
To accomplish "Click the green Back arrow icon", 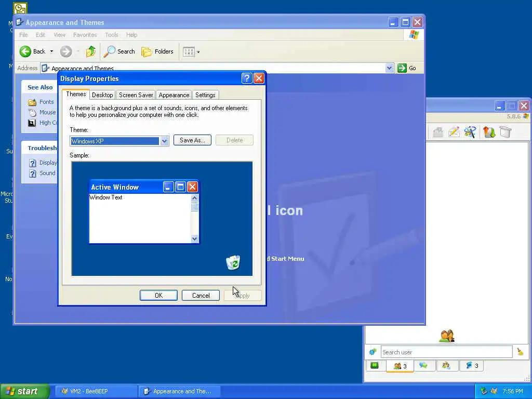I will click(25, 51).
